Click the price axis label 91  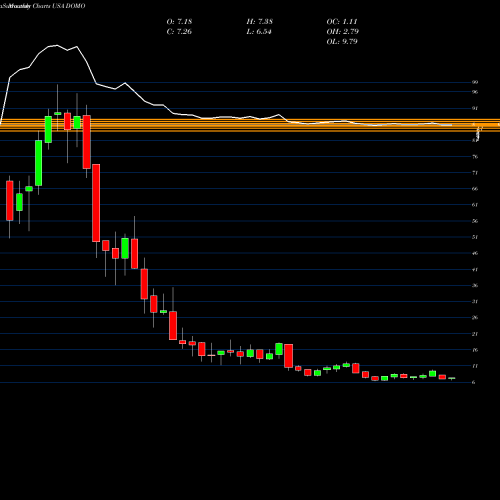[x=475, y=108]
